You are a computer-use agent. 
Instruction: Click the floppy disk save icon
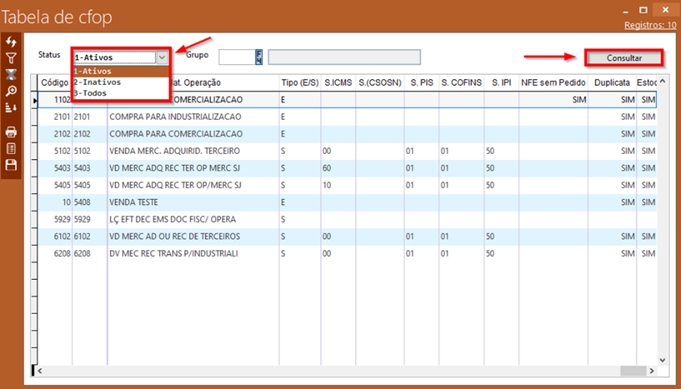11,165
